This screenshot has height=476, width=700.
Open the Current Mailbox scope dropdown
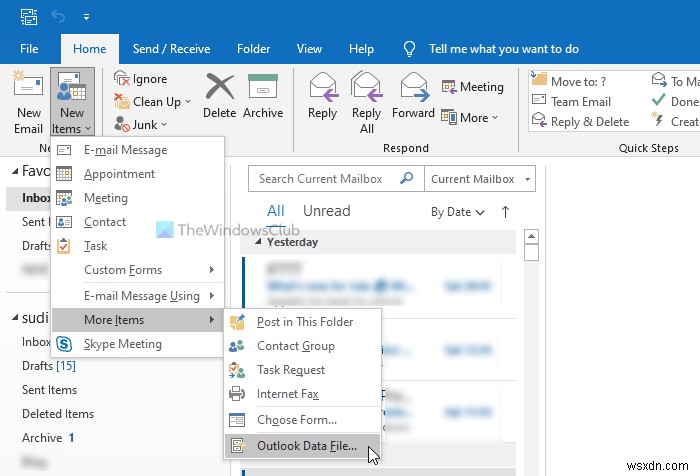click(480, 179)
